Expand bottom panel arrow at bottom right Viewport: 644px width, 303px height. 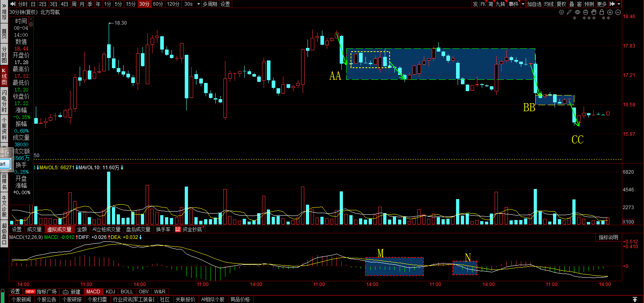[635, 299]
